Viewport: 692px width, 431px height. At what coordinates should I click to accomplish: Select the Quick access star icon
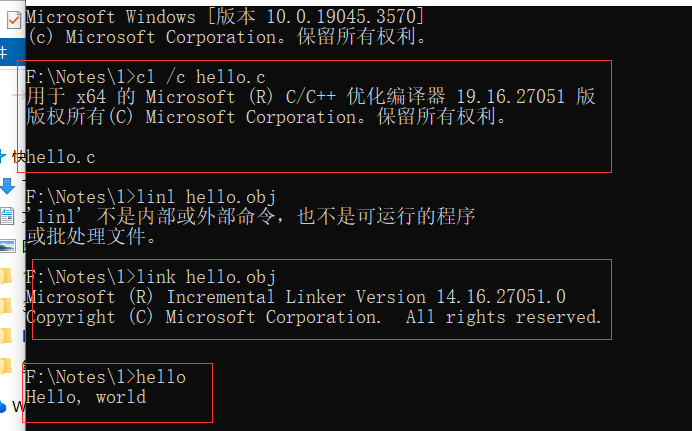click(3, 157)
